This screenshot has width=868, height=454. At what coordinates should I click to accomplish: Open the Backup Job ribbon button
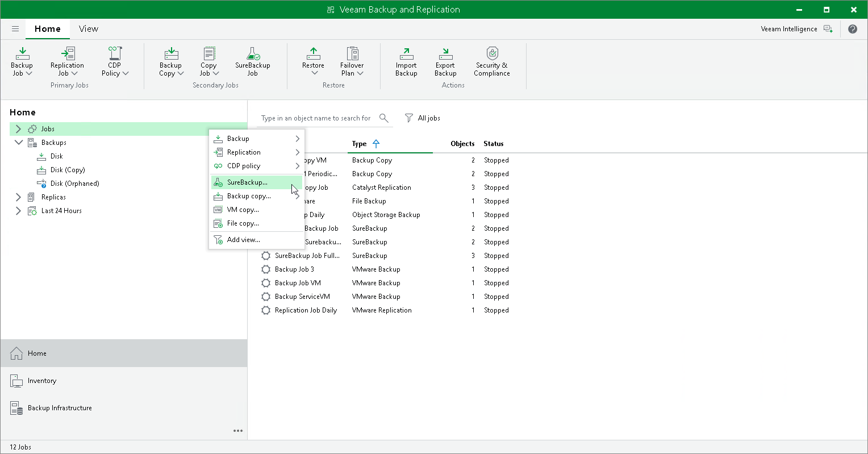tap(22, 61)
